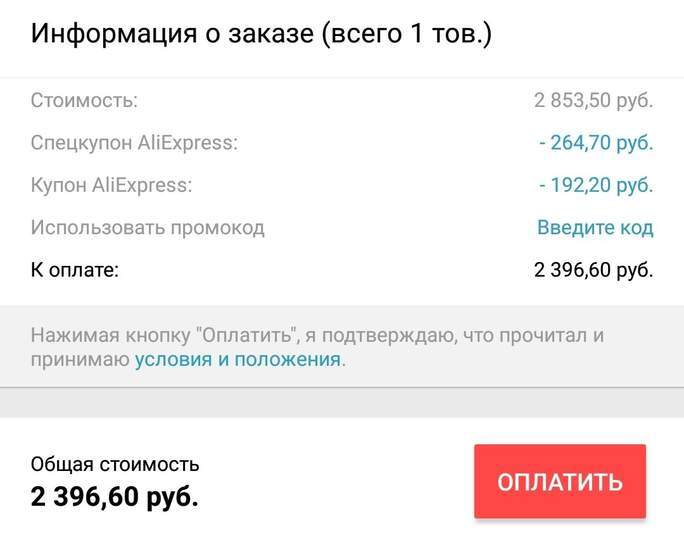
Task: Click the gray divider strip above the total
Action: point(342,403)
